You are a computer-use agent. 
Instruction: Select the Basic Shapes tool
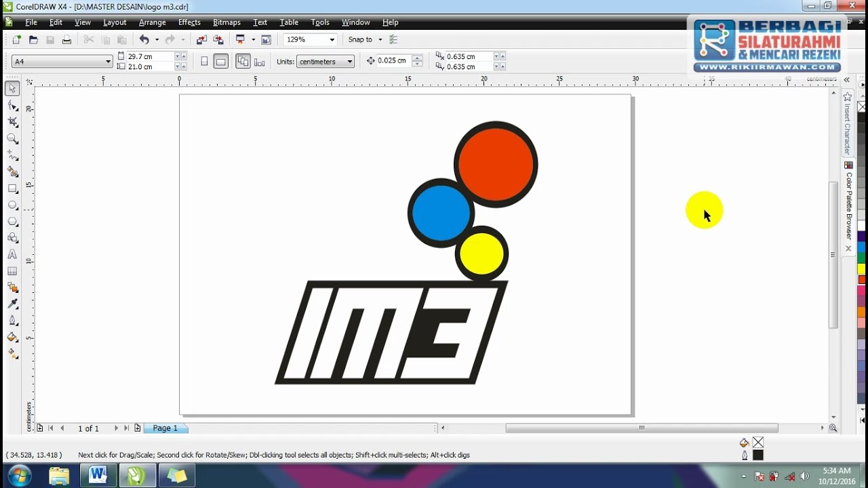(x=12, y=238)
